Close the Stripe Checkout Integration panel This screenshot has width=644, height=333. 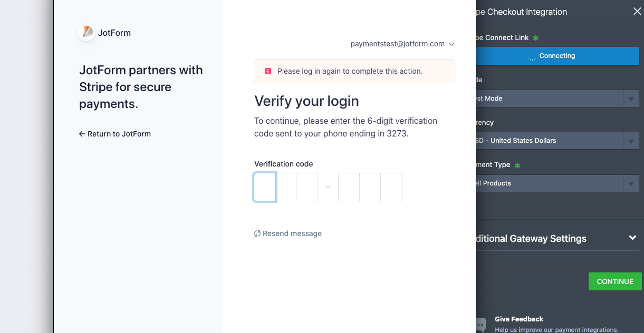click(x=637, y=12)
